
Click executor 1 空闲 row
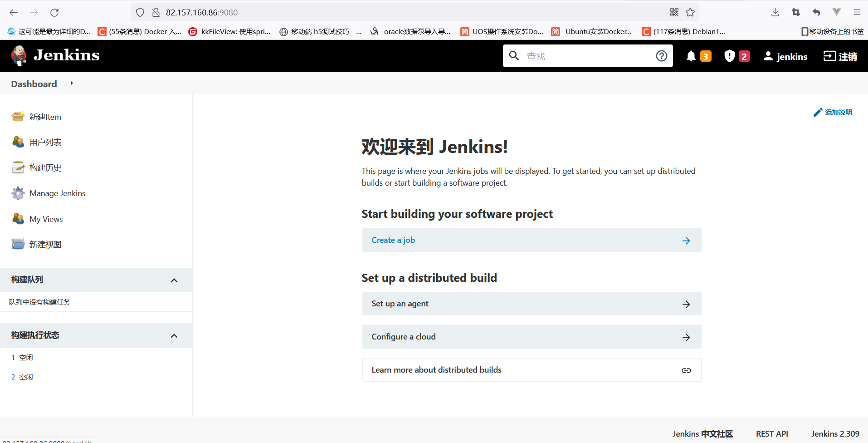96,358
